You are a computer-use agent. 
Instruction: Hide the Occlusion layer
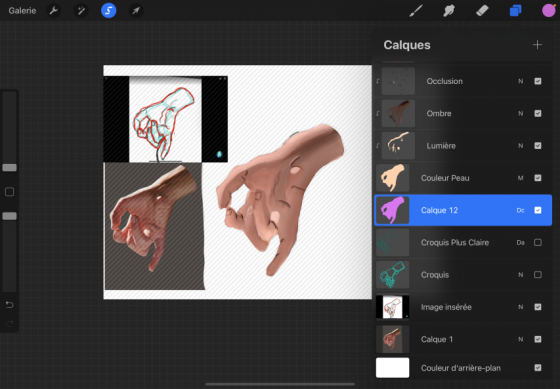[538, 81]
